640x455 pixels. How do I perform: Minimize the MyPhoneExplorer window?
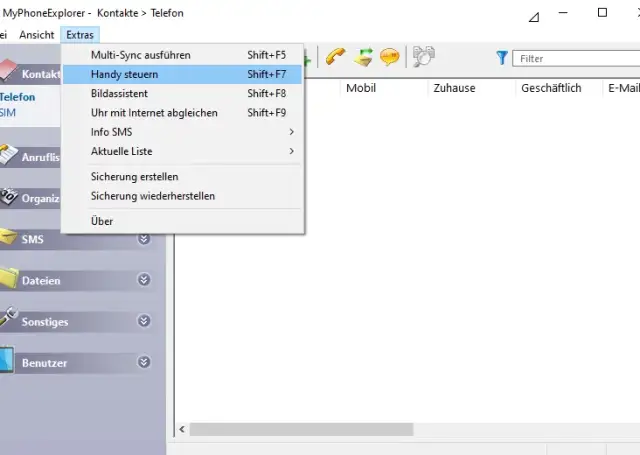tap(563, 13)
